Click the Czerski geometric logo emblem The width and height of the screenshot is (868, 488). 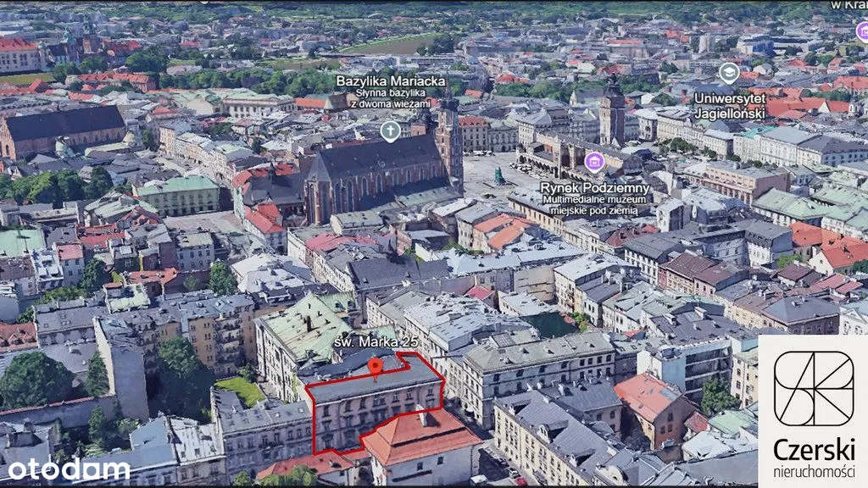point(813,388)
